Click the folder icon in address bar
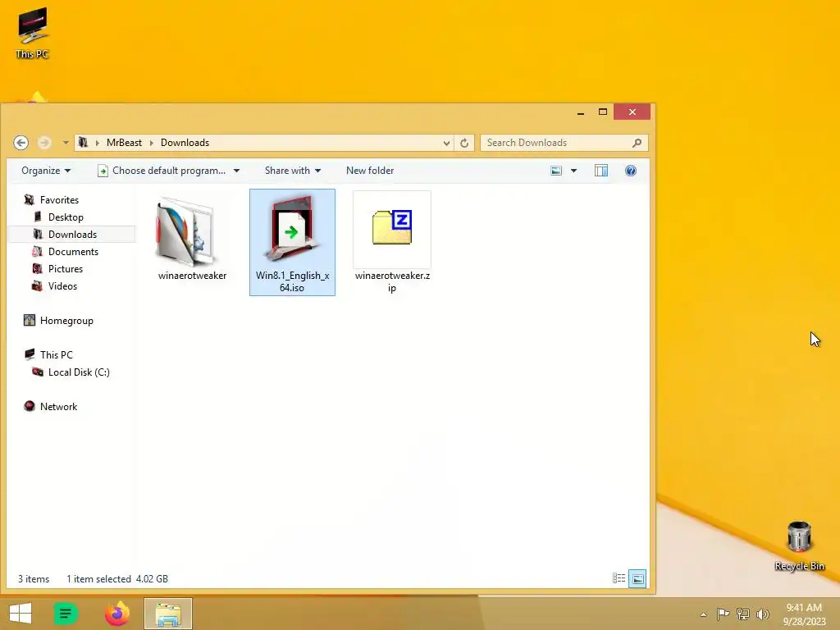Screen dimensions: 840x630 pyautogui.click(x=83, y=143)
